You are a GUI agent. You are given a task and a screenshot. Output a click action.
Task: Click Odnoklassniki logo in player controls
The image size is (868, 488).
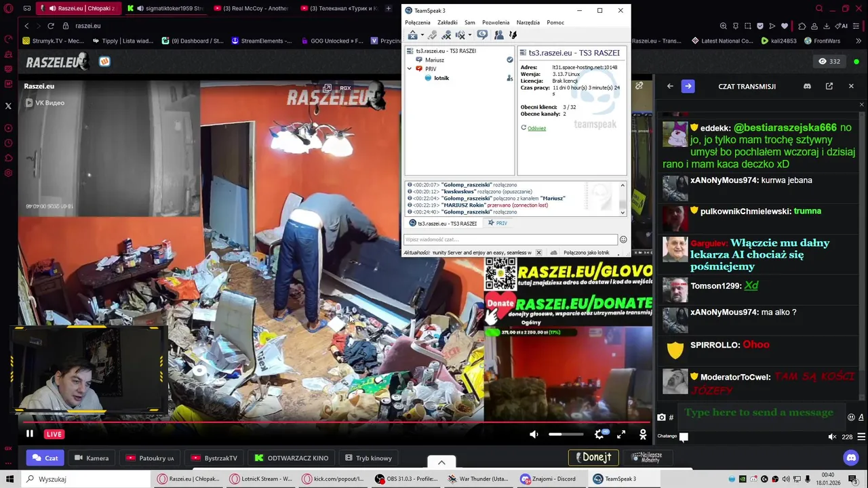coord(643,434)
